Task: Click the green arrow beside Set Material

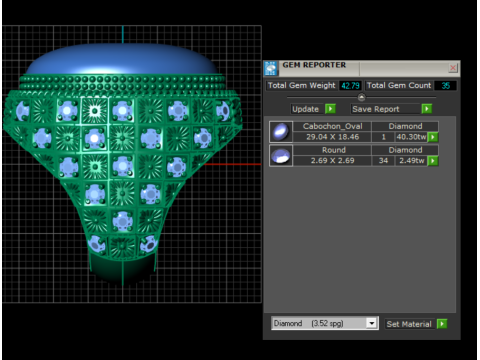Action: (x=442, y=324)
